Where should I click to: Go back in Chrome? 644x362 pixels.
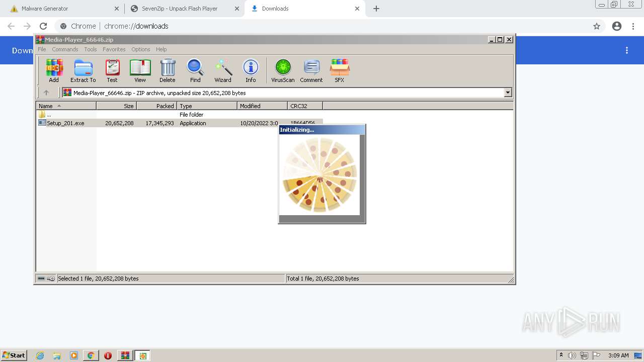11,26
